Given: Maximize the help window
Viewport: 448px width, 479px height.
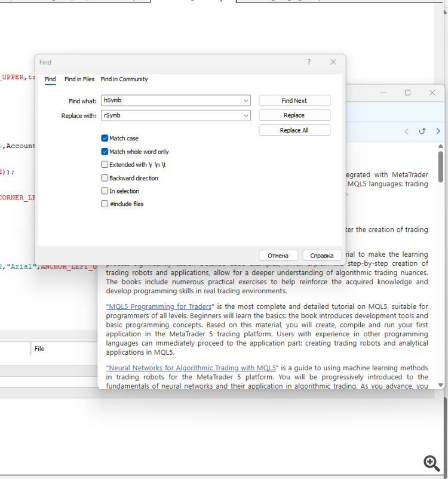Looking at the screenshot, I should tap(407, 93).
